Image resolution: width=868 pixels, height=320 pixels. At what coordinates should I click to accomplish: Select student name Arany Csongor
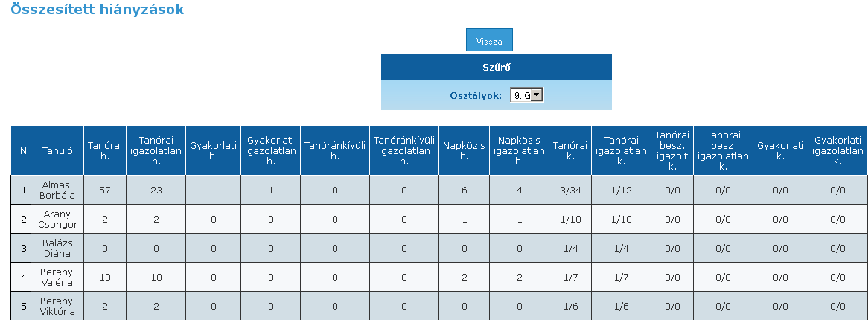pyautogui.click(x=57, y=219)
